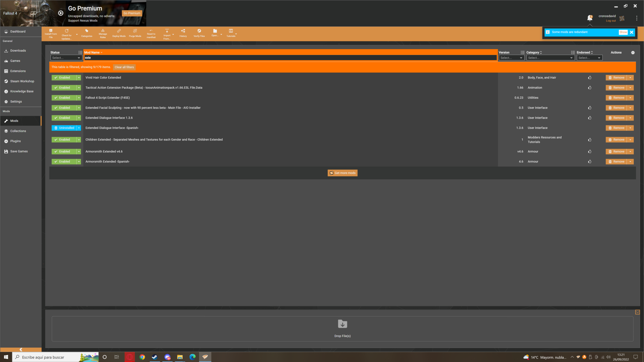Sort by Category column header
The image size is (644, 362).
point(534,53)
